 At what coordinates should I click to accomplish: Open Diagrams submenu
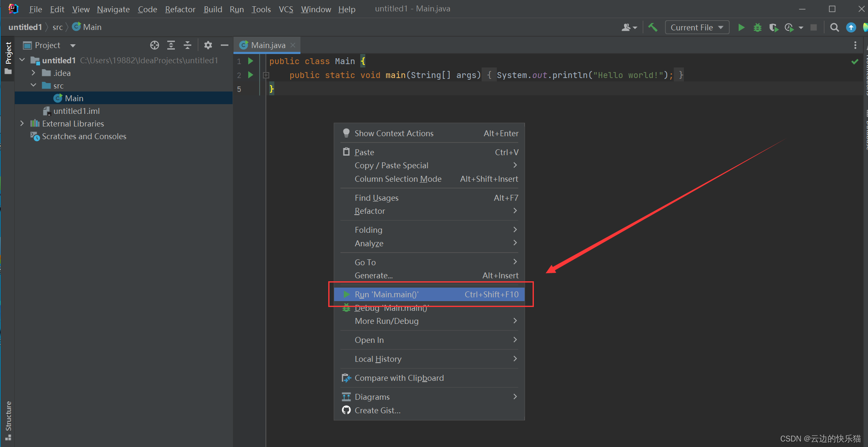point(429,397)
